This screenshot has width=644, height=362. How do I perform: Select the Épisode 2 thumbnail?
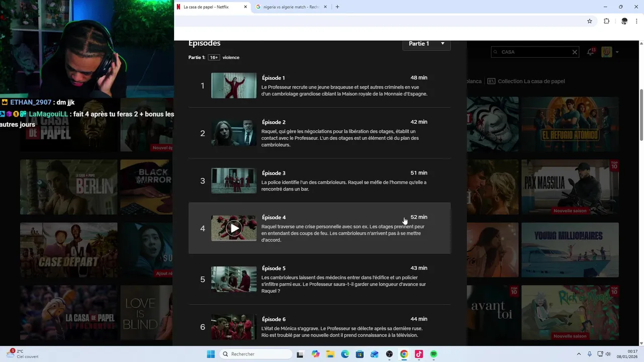pos(234,133)
